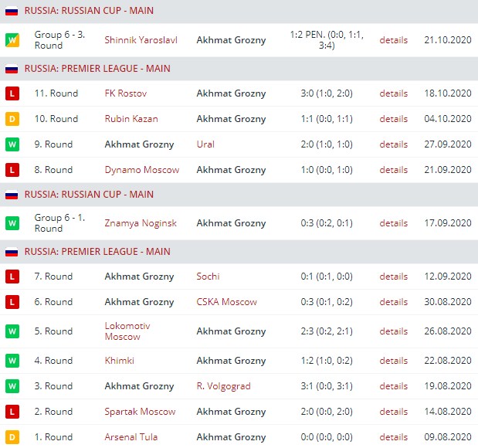Screen dimensions: 478x448
Task: Click the draw badge for Arsenal Tula match
Action: click(12, 437)
